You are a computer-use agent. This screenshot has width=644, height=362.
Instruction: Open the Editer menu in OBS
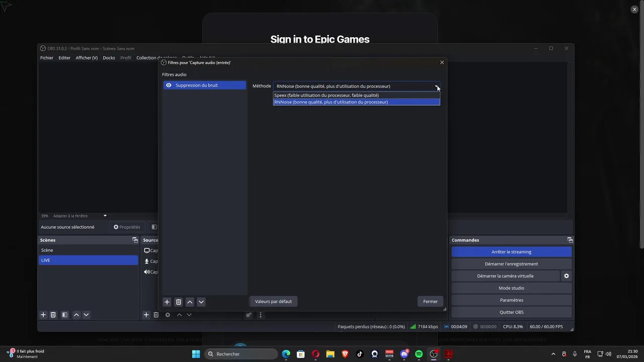pyautogui.click(x=64, y=58)
